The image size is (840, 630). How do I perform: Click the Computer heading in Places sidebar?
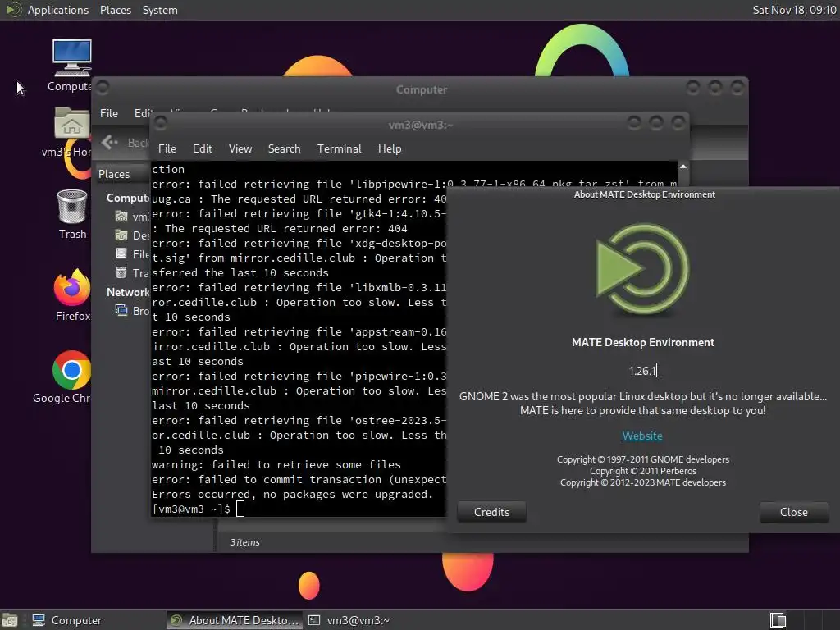[x=127, y=198]
